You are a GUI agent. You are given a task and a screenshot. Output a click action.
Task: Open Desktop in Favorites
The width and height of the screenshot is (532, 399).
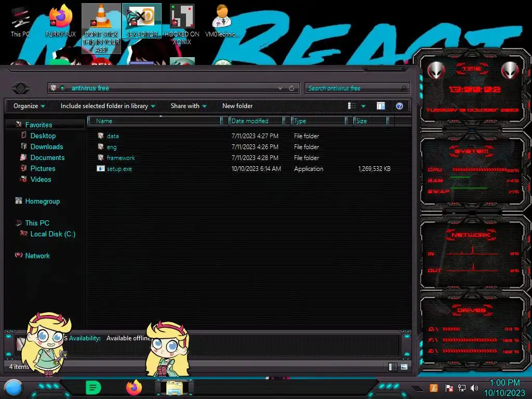tap(43, 136)
